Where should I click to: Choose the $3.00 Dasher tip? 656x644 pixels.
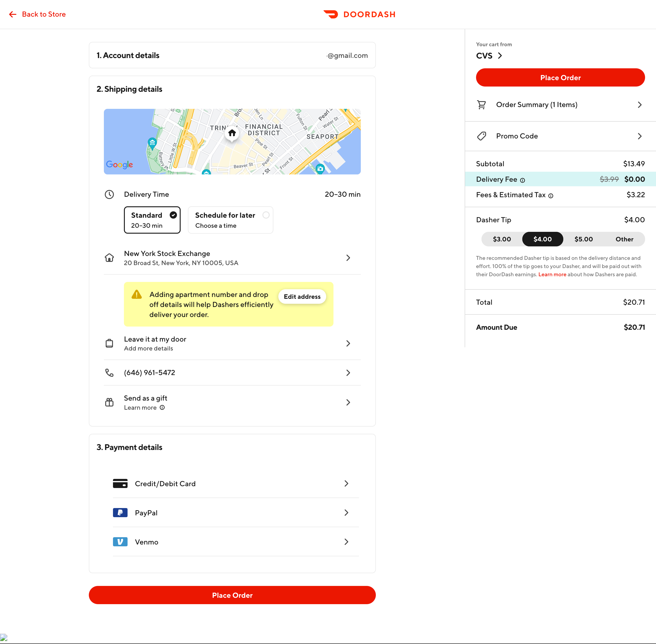click(502, 239)
